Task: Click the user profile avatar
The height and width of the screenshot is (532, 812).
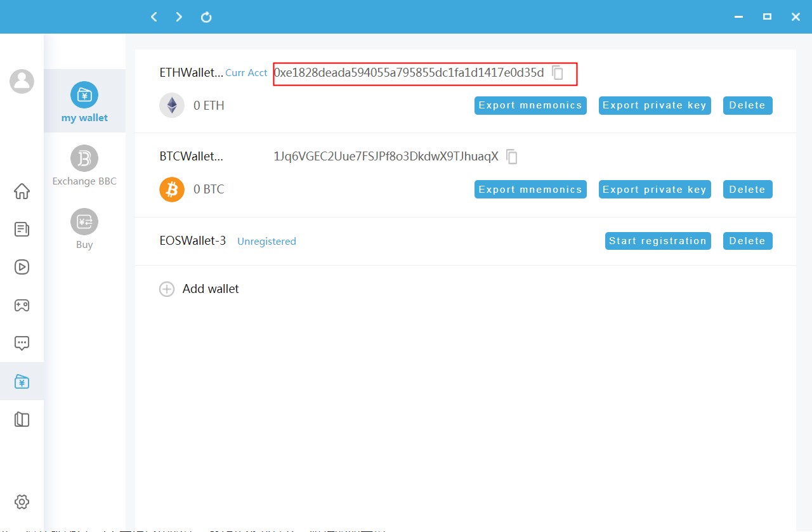Action: pos(22,81)
